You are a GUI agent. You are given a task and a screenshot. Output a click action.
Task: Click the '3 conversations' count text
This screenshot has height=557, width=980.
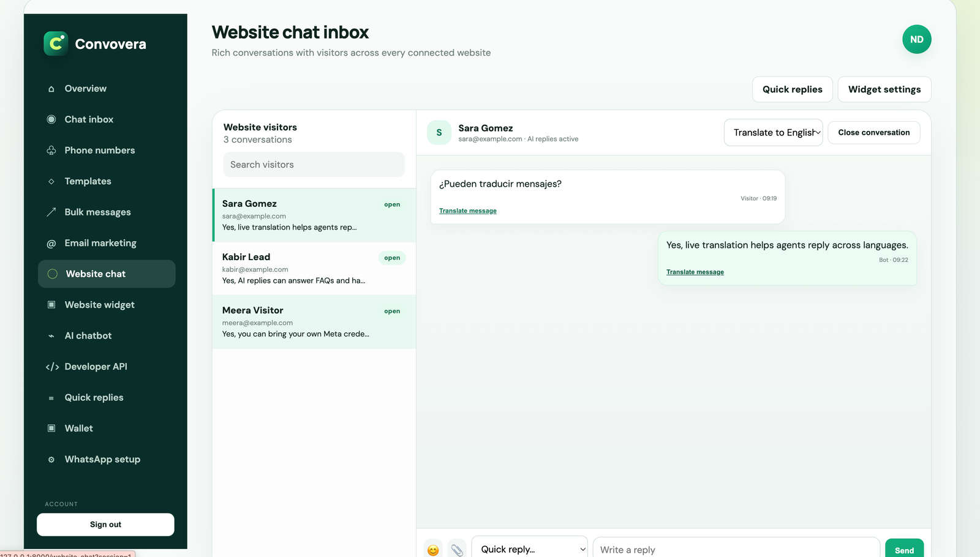[257, 140]
